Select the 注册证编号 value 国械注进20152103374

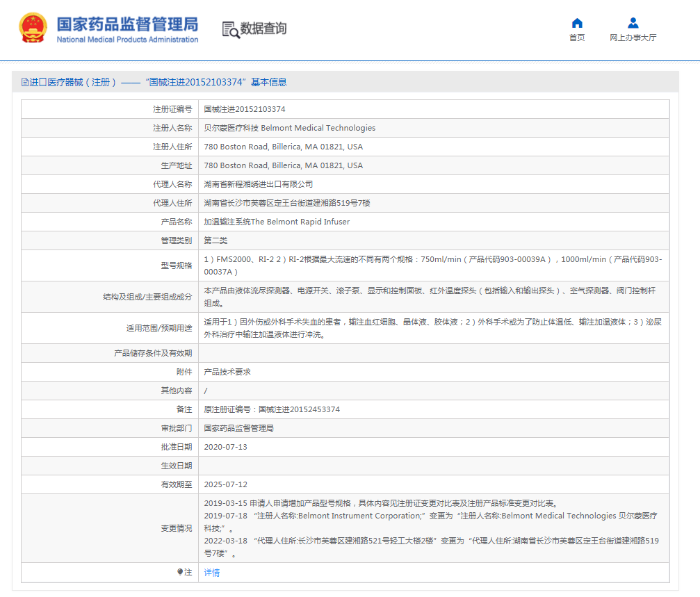(x=244, y=109)
